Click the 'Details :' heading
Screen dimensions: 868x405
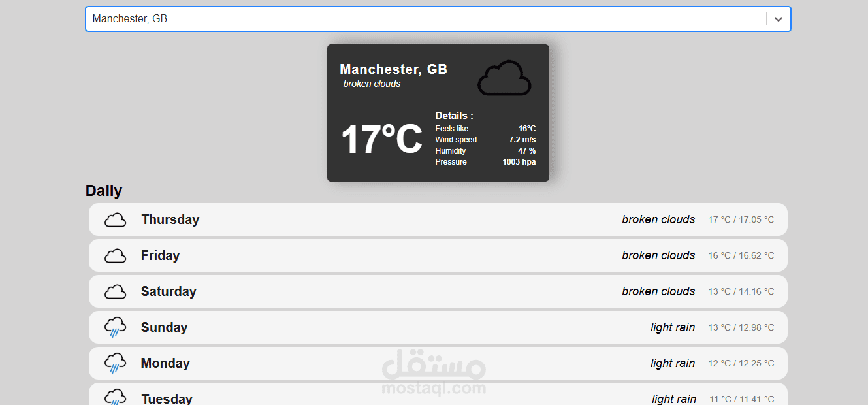pos(454,116)
